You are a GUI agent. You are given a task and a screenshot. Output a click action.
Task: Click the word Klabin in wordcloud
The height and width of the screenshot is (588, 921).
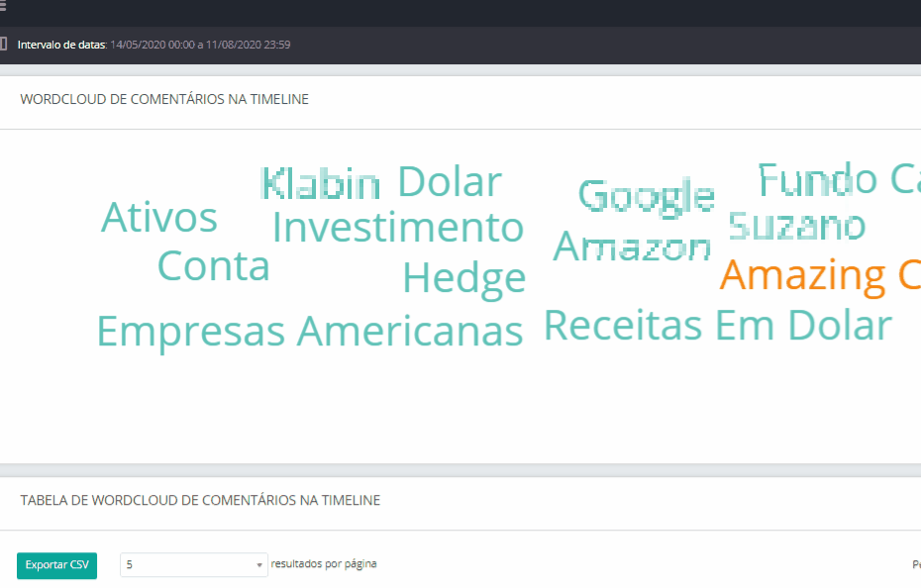[x=320, y=183]
